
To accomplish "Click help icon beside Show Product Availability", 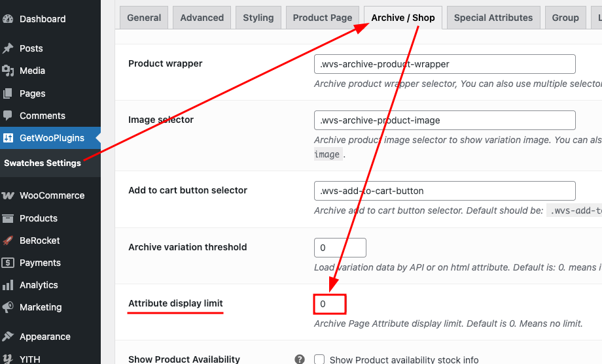I will 300,359.
